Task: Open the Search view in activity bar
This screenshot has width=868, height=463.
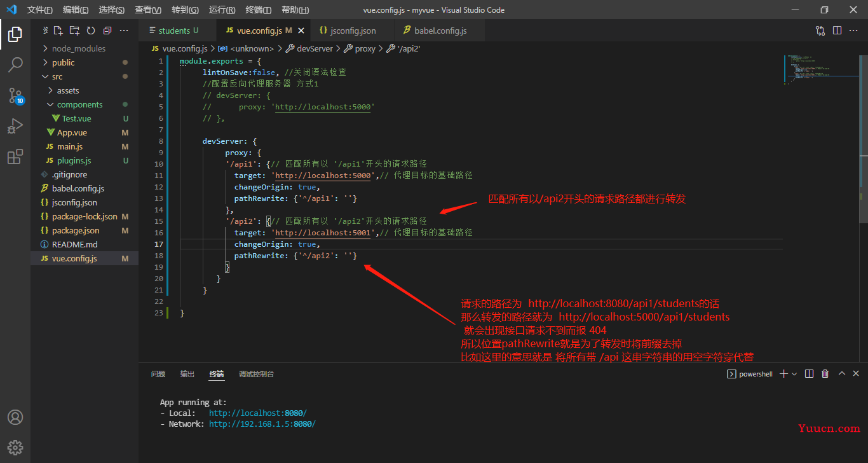Action: click(x=15, y=64)
